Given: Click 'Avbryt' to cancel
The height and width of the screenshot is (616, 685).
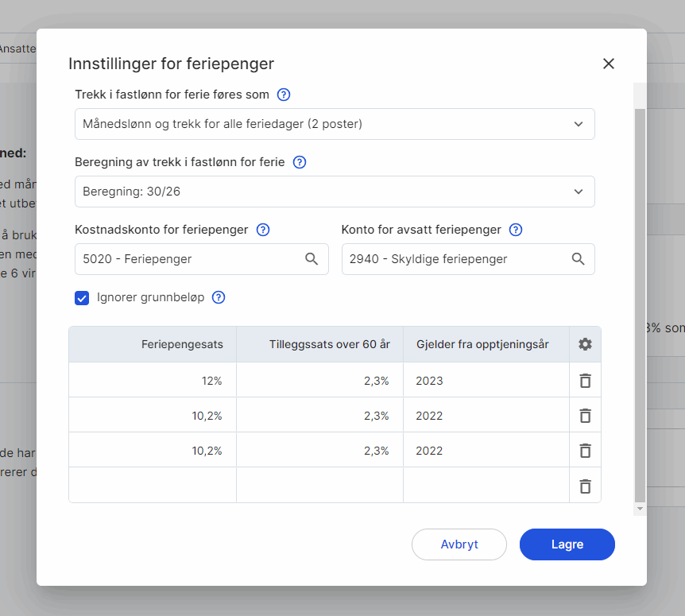Looking at the screenshot, I should coord(459,544).
